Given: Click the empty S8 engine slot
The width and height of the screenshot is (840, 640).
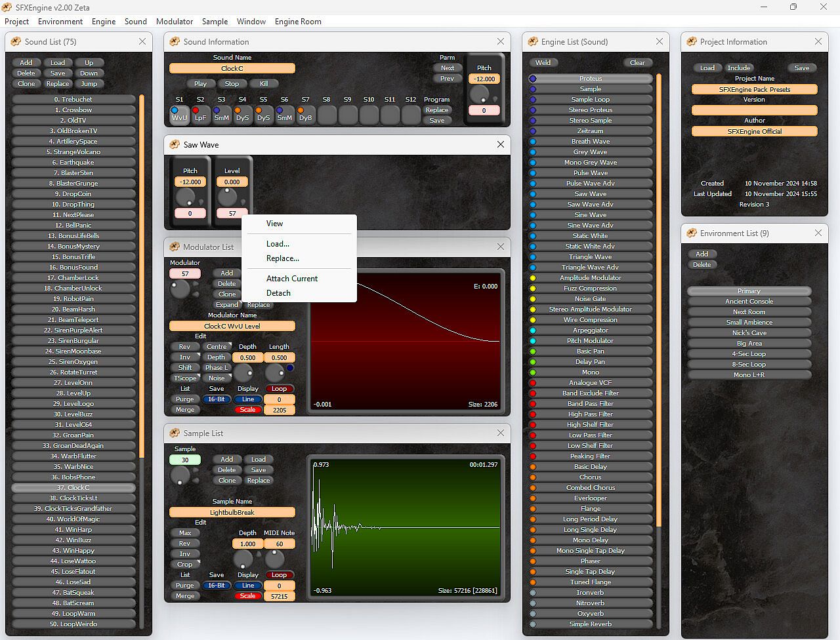Looking at the screenshot, I should [326, 115].
